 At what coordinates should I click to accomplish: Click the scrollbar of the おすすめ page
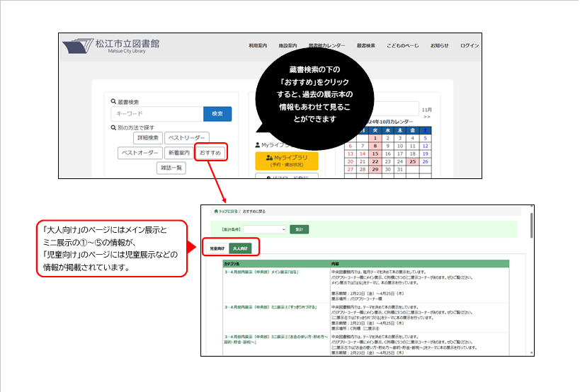(532, 226)
